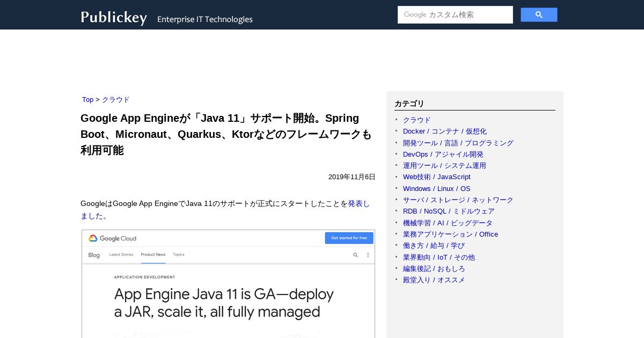Click the Blog label in embedded screenshot
Viewport: 644px width, 338px height.
[x=94, y=255]
